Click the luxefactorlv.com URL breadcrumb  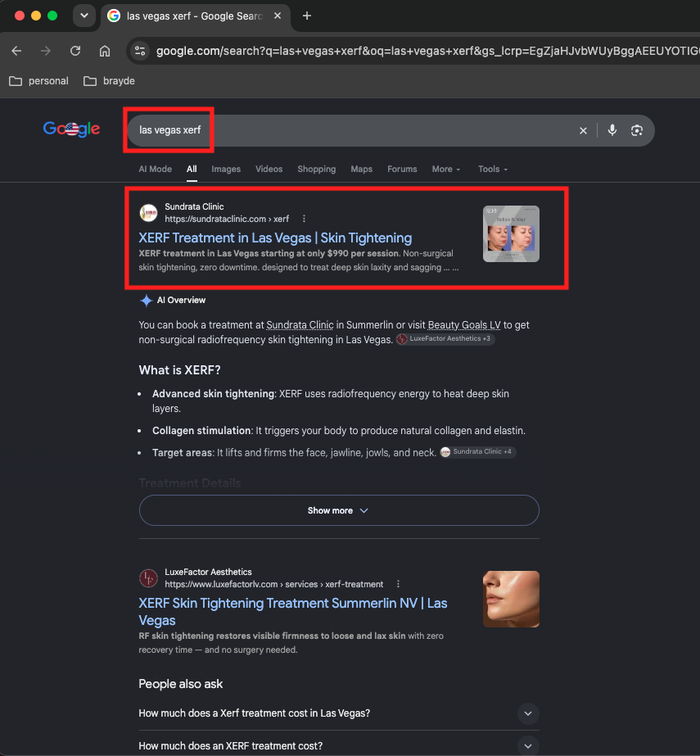pos(274,584)
